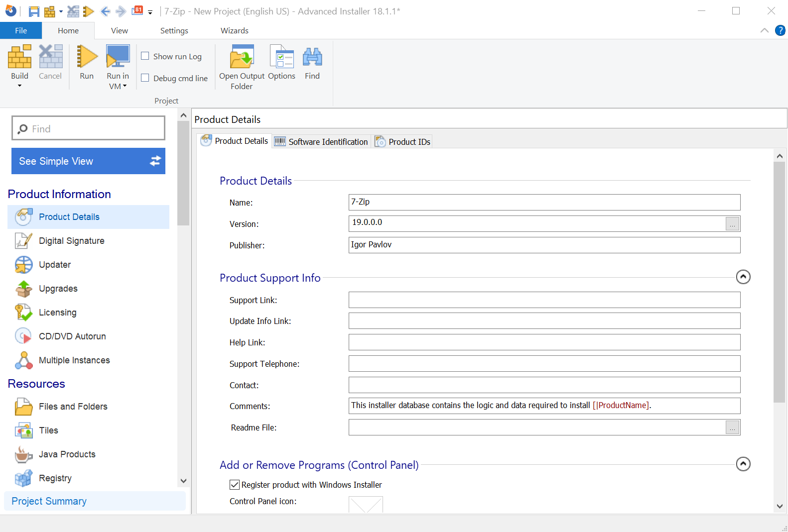
Task: Click the Help Link input field
Action: pyautogui.click(x=544, y=342)
